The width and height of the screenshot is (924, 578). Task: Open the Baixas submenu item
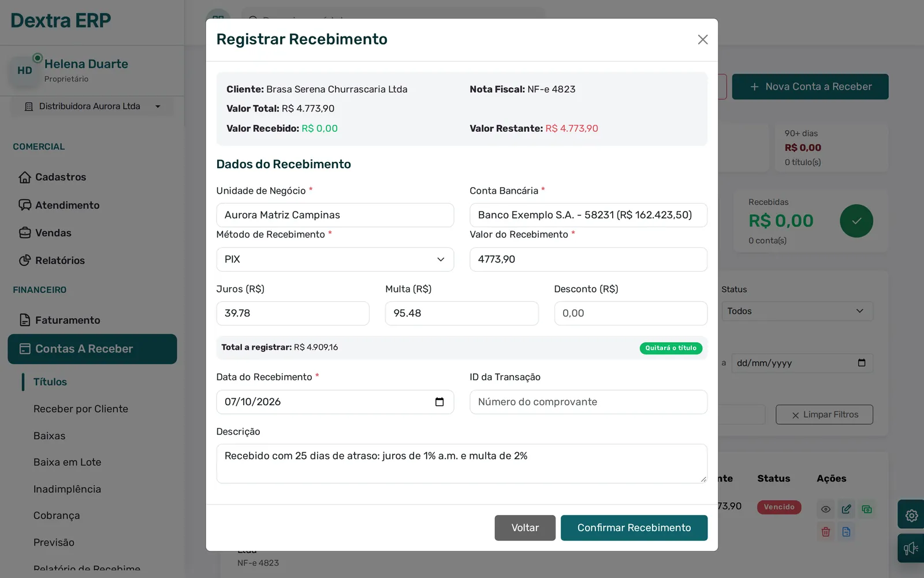(50, 436)
